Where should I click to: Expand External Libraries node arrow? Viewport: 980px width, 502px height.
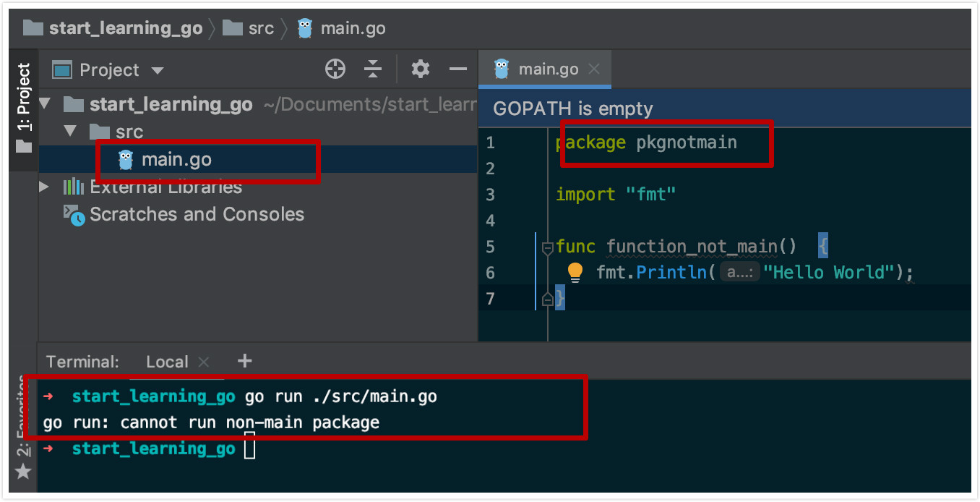point(45,187)
